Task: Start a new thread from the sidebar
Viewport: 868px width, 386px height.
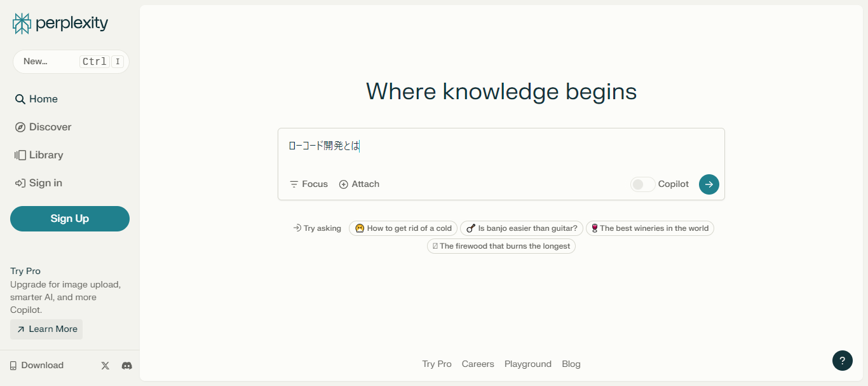Action: pos(71,61)
